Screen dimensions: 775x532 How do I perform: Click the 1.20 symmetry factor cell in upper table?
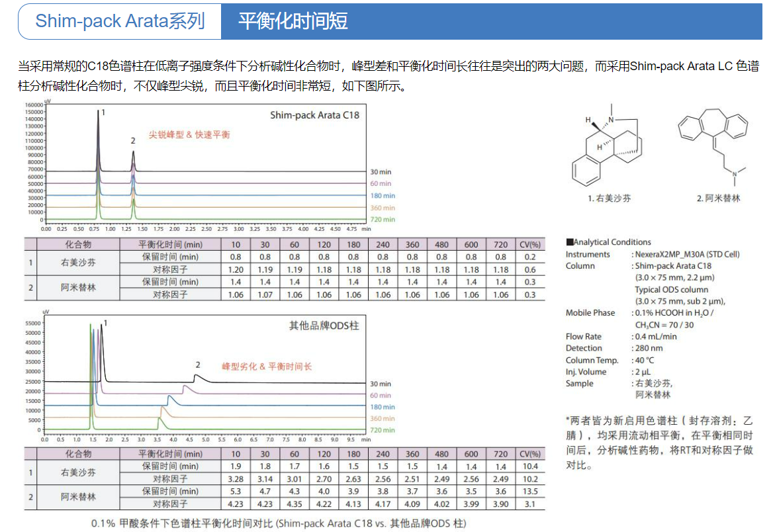pos(236,269)
